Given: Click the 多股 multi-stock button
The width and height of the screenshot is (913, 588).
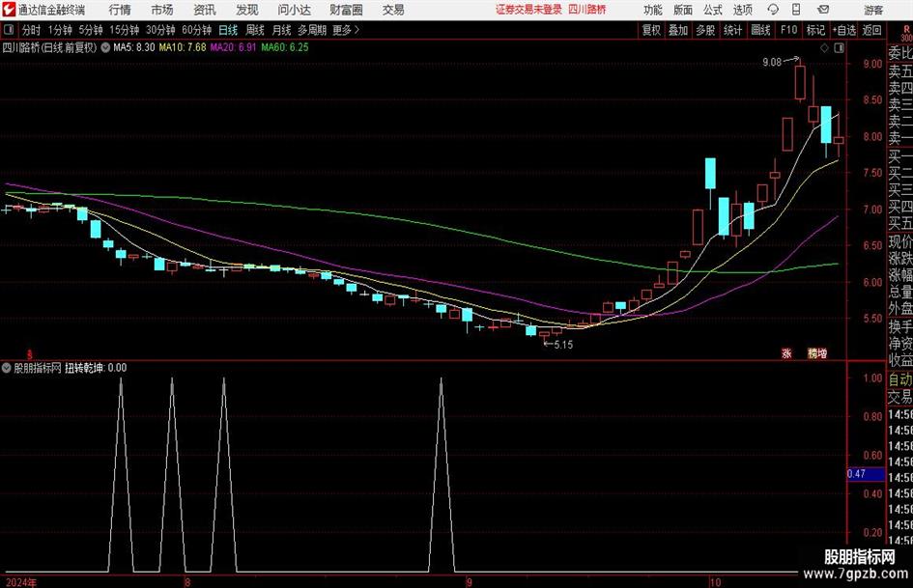Looking at the screenshot, I should tap(705, 30).
